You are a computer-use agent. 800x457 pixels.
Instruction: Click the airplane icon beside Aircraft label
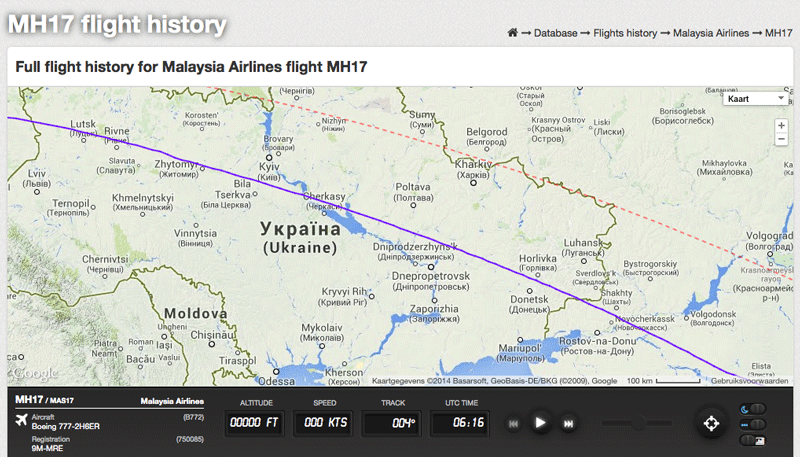21,420
